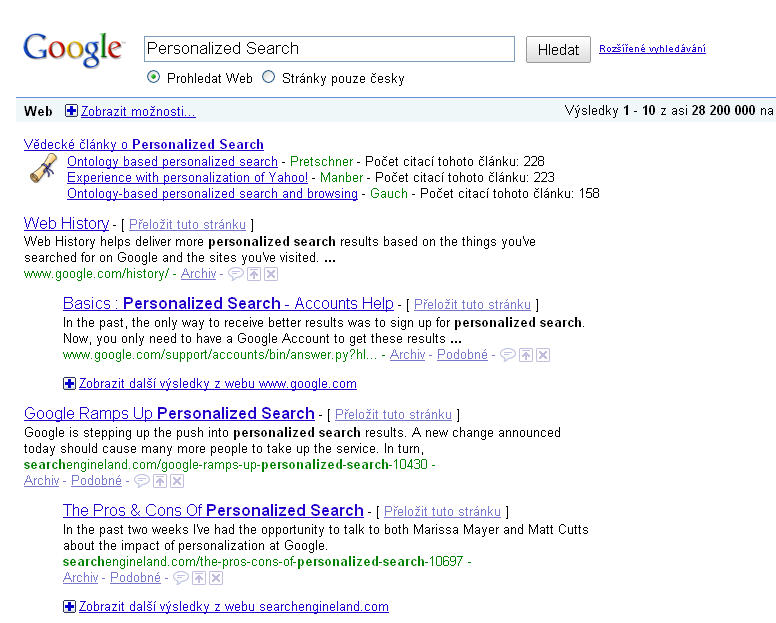Open Google Ramps Up Personalized Search result

coord(169,413)
